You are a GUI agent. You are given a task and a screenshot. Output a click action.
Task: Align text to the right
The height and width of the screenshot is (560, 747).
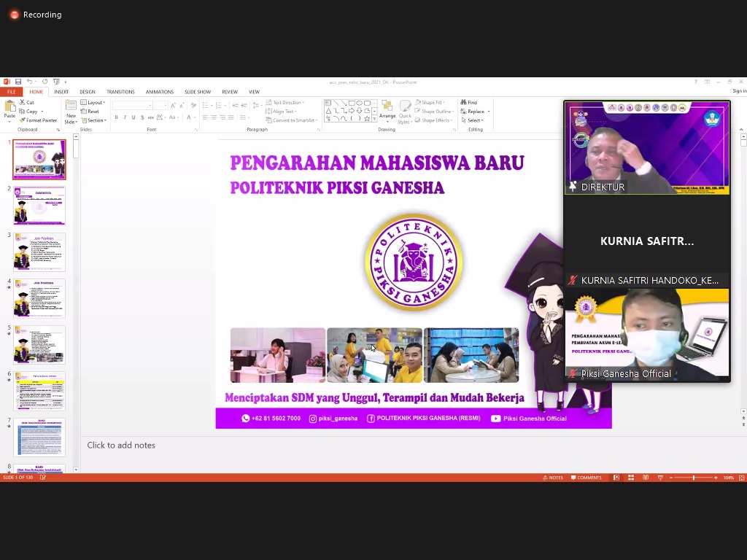click(222, 117)
